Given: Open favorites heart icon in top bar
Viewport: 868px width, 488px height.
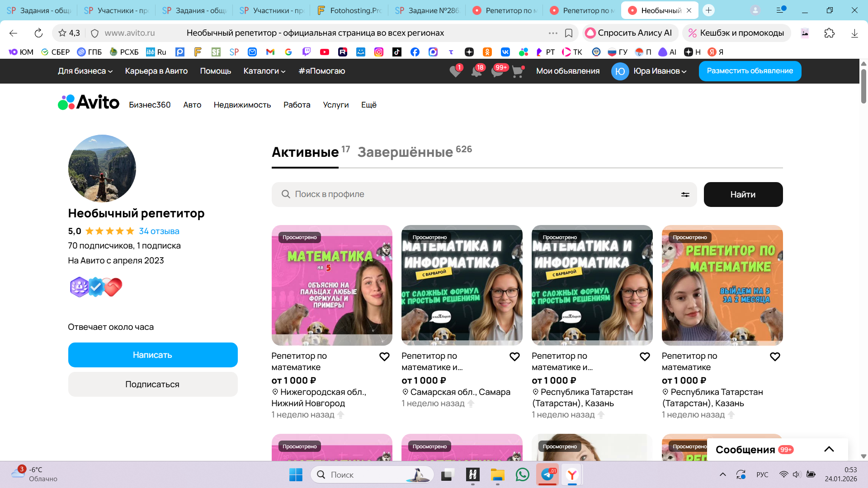Looking at the screenshot, I should click(455, 71).
